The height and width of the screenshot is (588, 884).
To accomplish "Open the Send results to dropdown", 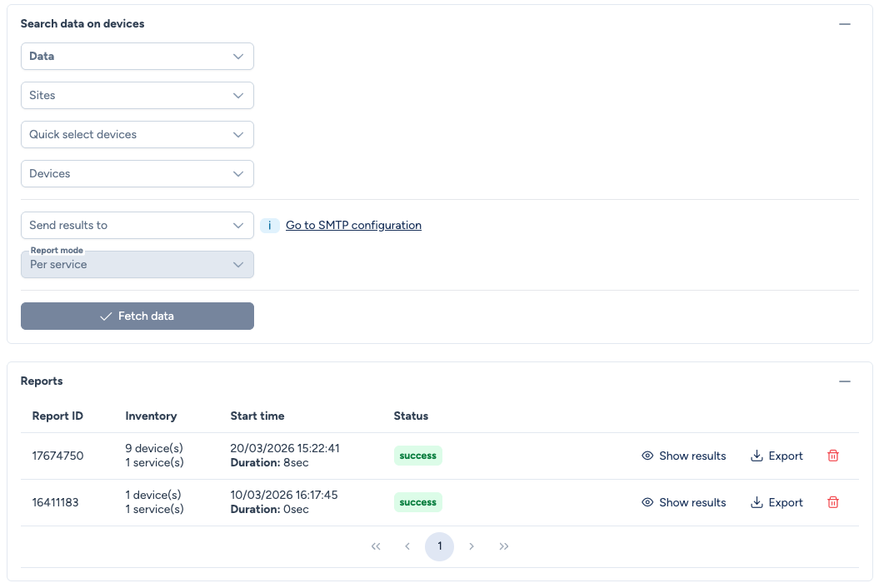I will coord(137,226).
